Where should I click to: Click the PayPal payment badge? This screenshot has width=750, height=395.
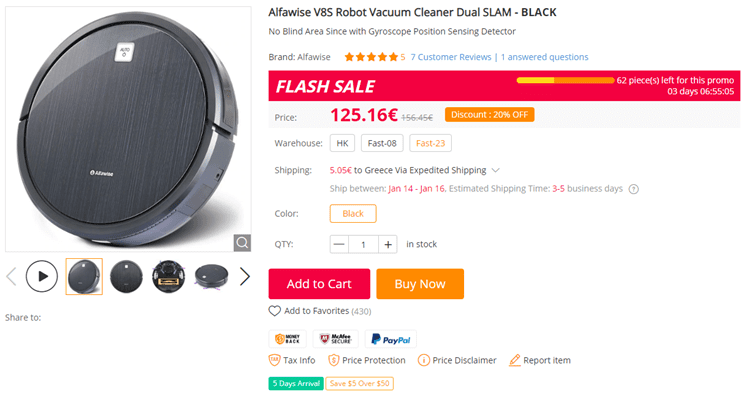click(x=391, y=339)
